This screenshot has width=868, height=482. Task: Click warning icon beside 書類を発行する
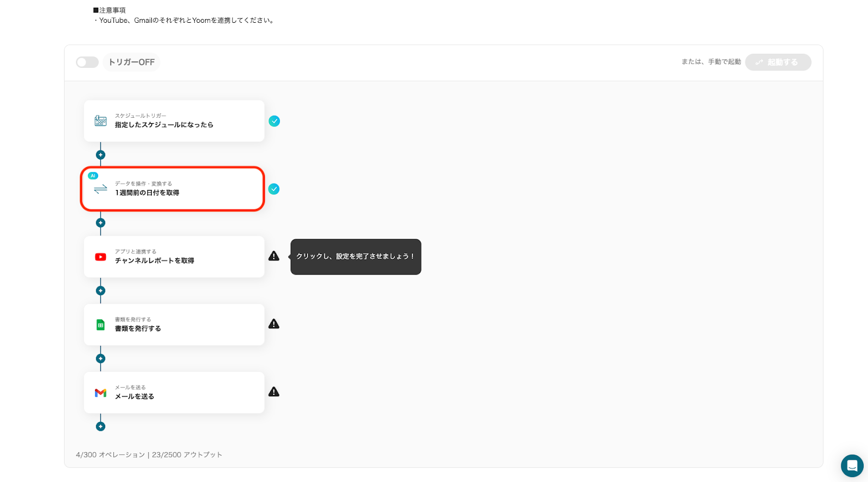274,324
